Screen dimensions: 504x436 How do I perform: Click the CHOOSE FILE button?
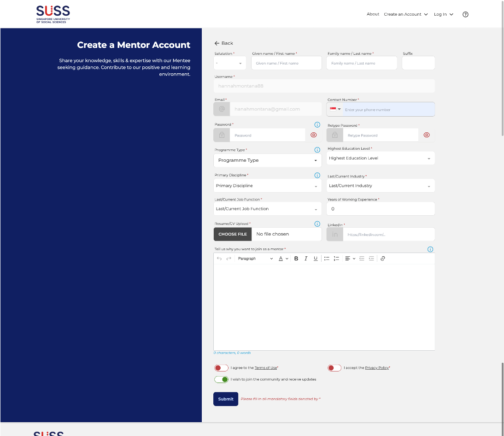tap(233, 234)
